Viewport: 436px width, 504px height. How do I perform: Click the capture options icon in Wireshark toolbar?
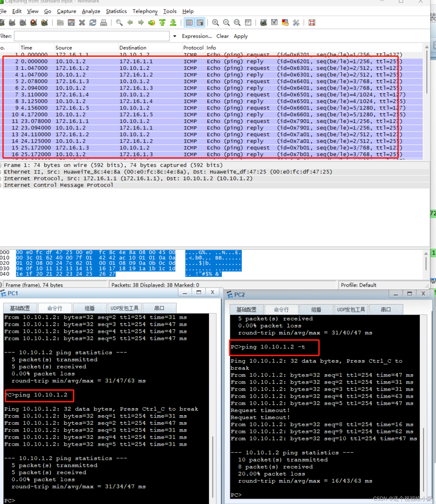click(x=12, y=23)
